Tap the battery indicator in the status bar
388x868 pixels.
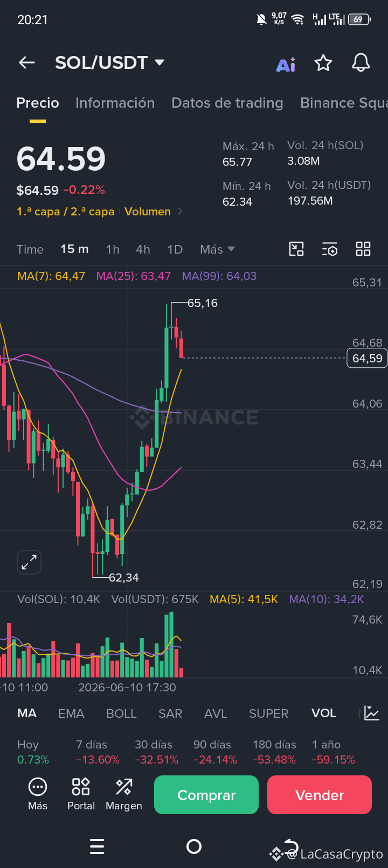(359, 19)
